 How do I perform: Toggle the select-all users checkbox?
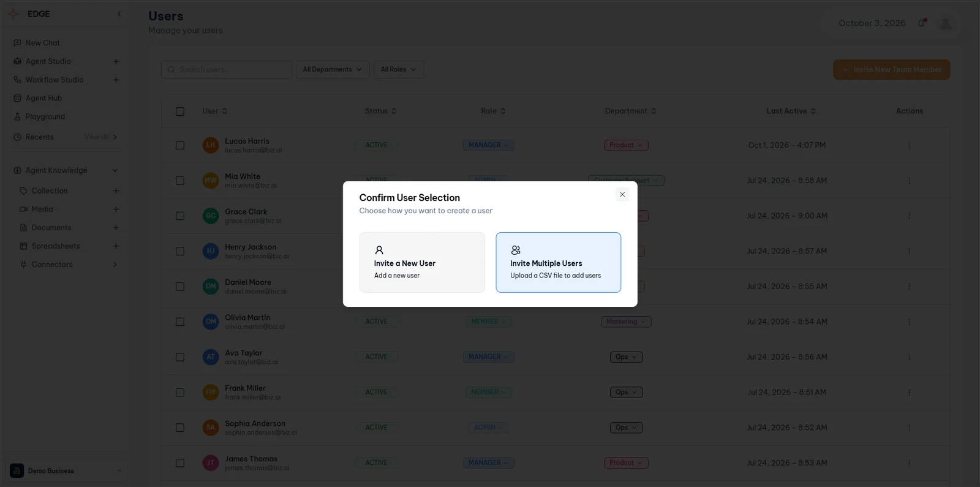(x=180, y=111)
